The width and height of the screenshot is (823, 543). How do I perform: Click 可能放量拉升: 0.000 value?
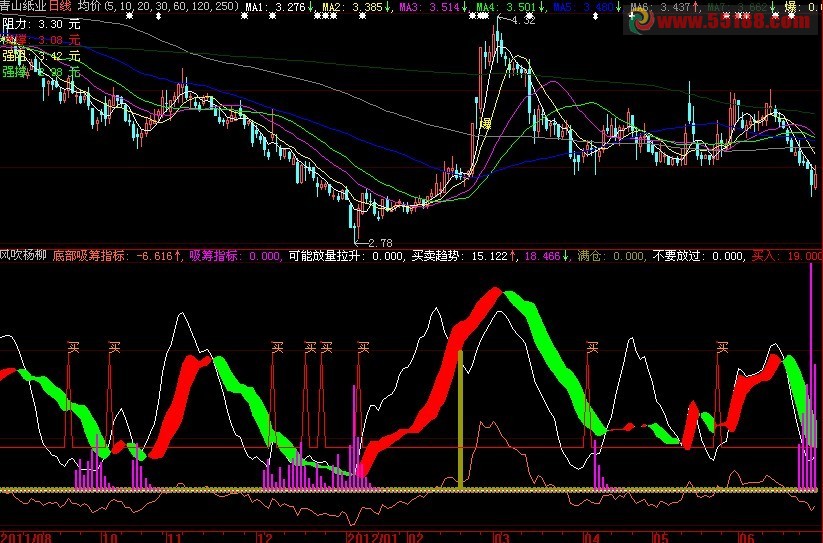pos(347,255)
